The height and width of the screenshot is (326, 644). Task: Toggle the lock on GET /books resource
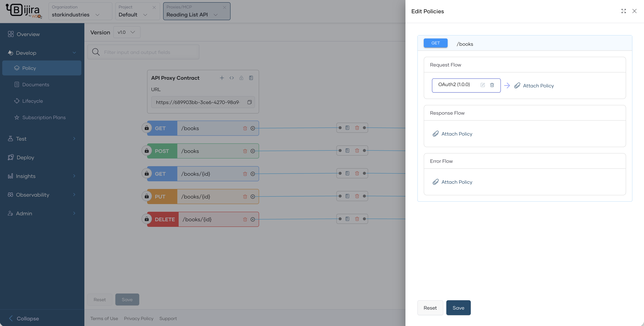pyautogui.click(x=147, y=128)
